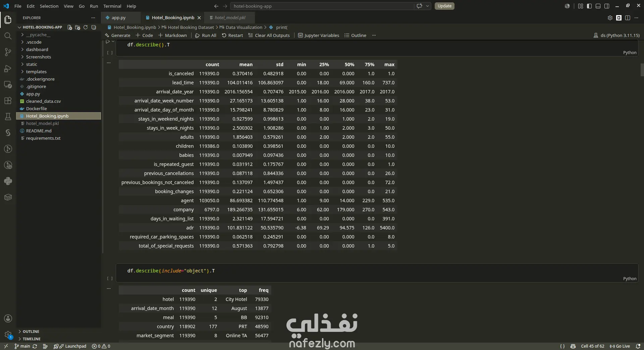Collapse all folders in Explorer
Viewport: 644px width, 350px height.
(x=94, y=27)
